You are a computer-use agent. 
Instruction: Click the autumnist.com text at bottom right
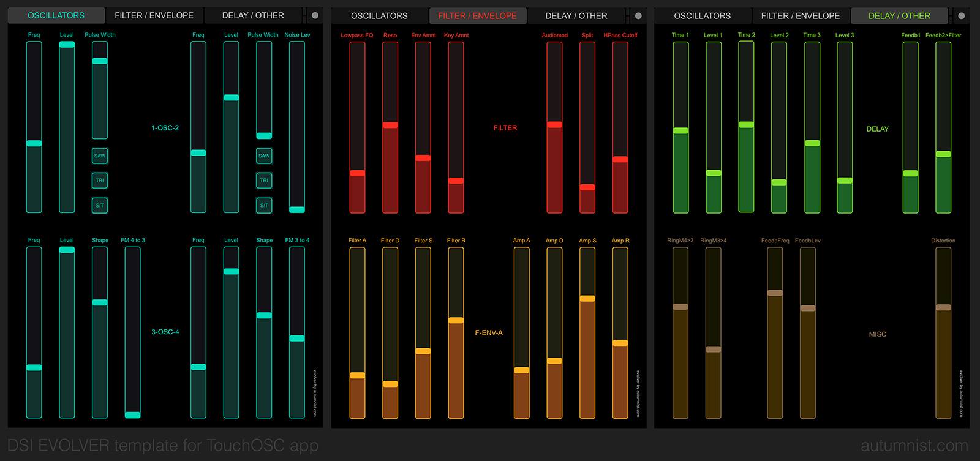tap(914, 446)
